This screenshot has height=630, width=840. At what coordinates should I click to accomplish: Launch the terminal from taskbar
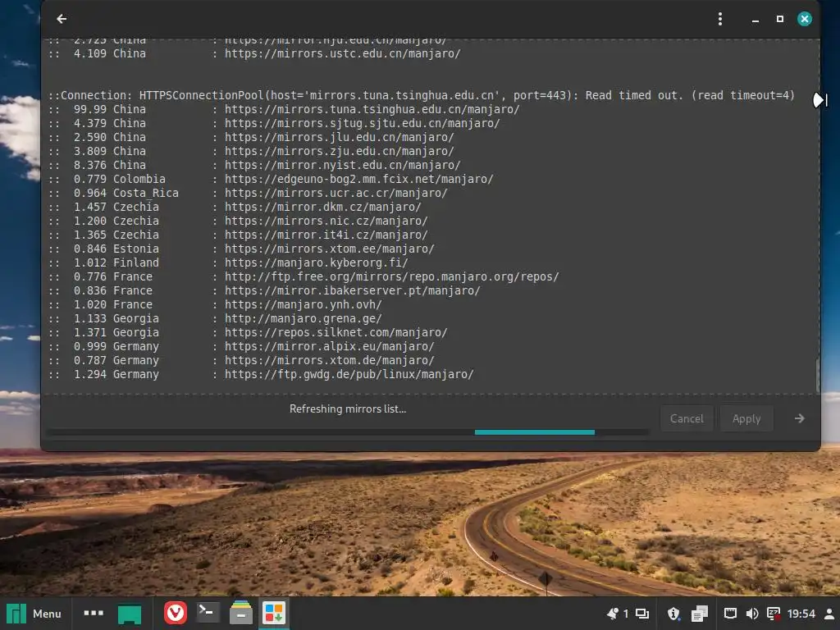[x=208, y=613]
